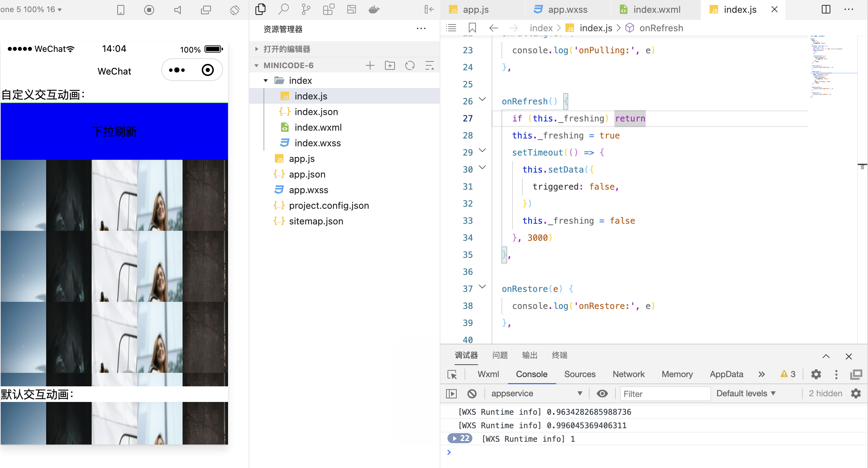This screenshot has width=868, height=468.
Task: Click the Docker whale icon
Action: point(374,9)
